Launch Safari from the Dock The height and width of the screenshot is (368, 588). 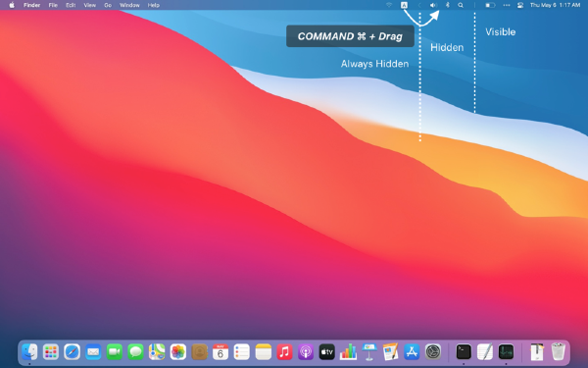[x=72, y=352]
